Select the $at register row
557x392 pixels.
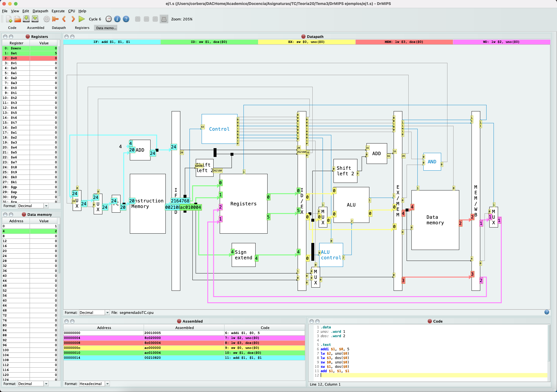30,53
